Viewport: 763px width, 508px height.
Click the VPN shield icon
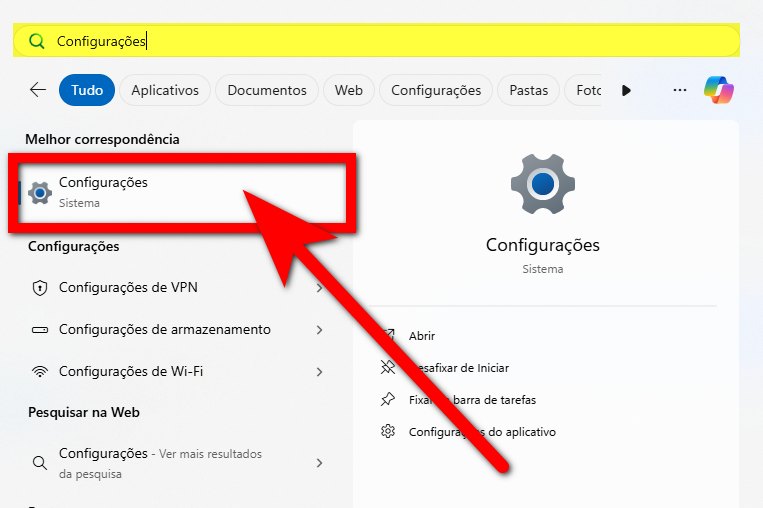(x=40, y=288)
